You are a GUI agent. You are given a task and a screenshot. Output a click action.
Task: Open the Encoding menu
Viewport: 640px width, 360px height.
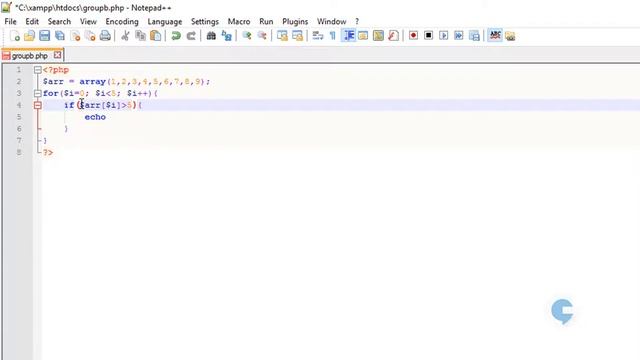click(x=122, y=22)
